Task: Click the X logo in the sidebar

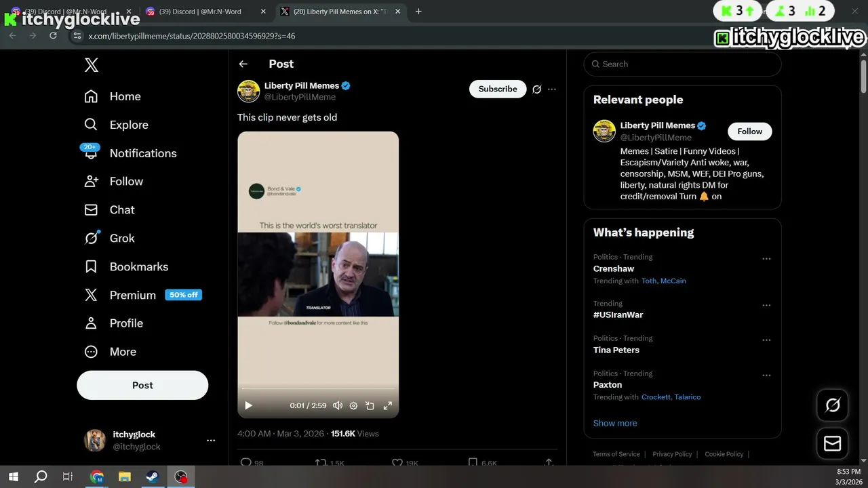Action: click(x=92, y=65)
